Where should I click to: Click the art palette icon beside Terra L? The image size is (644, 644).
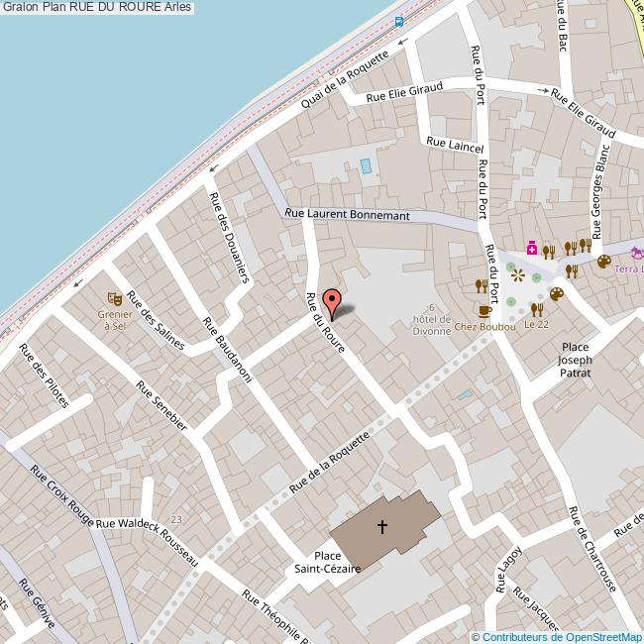pyautogui.click(x=603, y=262)
